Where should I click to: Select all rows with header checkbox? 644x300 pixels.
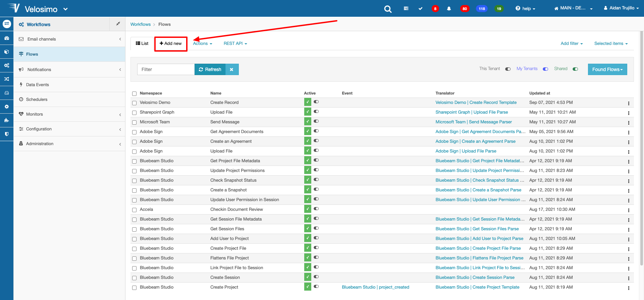pos(135,94)
